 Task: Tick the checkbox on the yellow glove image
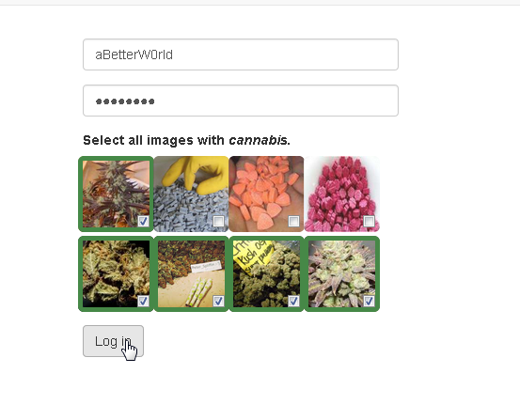[x=218, y=221]
